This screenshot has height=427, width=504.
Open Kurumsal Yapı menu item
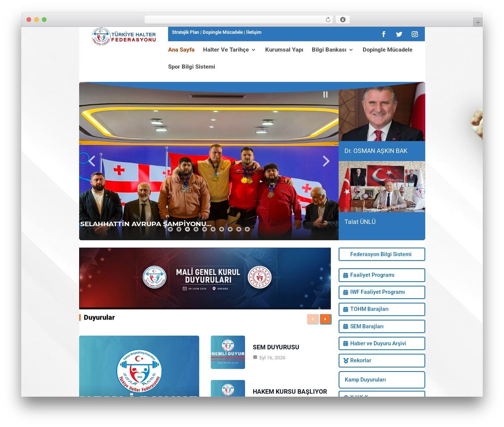coord(284,50)
